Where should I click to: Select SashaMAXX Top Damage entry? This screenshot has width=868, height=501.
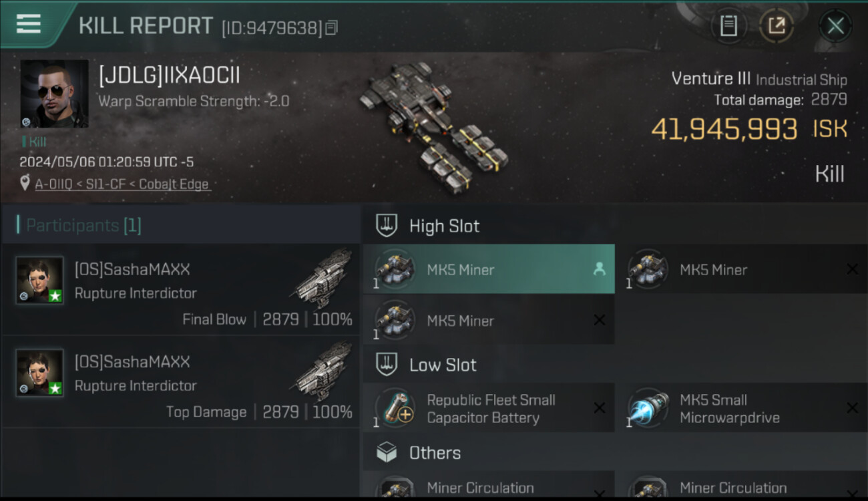[181, 382]
